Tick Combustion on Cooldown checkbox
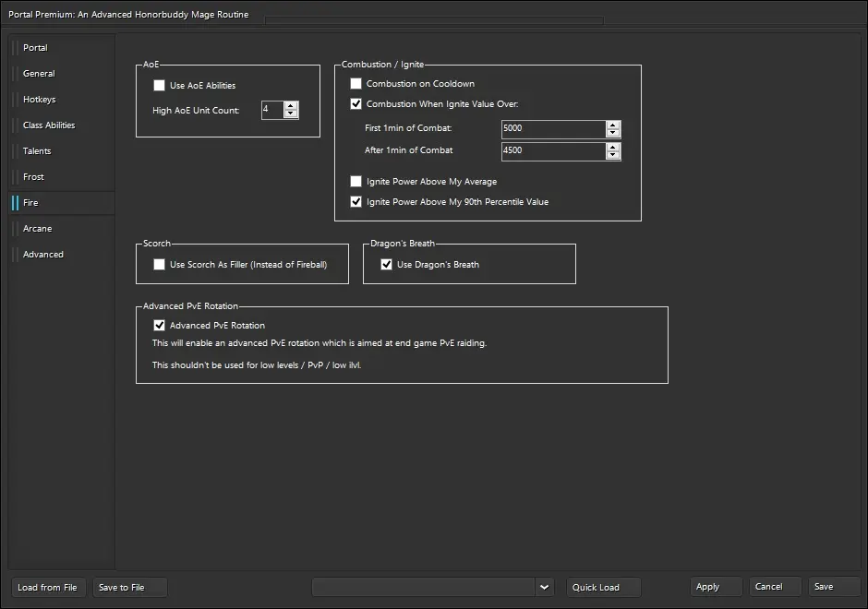Screen dimensions: 868x609 [356, 84]
